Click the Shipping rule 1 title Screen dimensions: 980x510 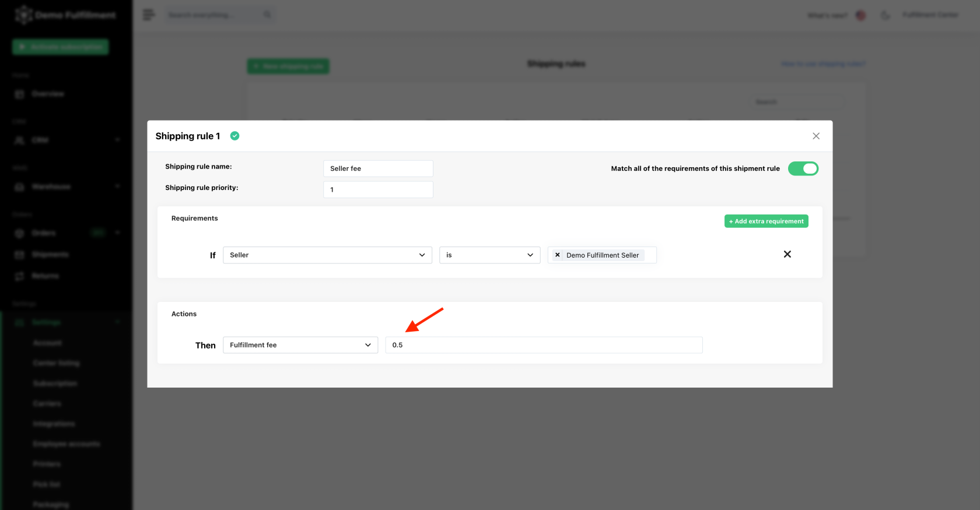(188, 136)
